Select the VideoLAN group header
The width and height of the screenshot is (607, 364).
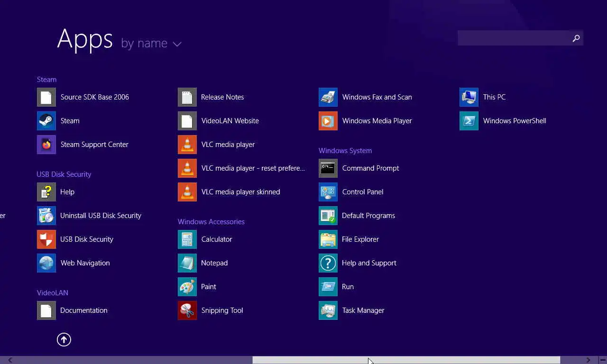[x=53, y=293]
